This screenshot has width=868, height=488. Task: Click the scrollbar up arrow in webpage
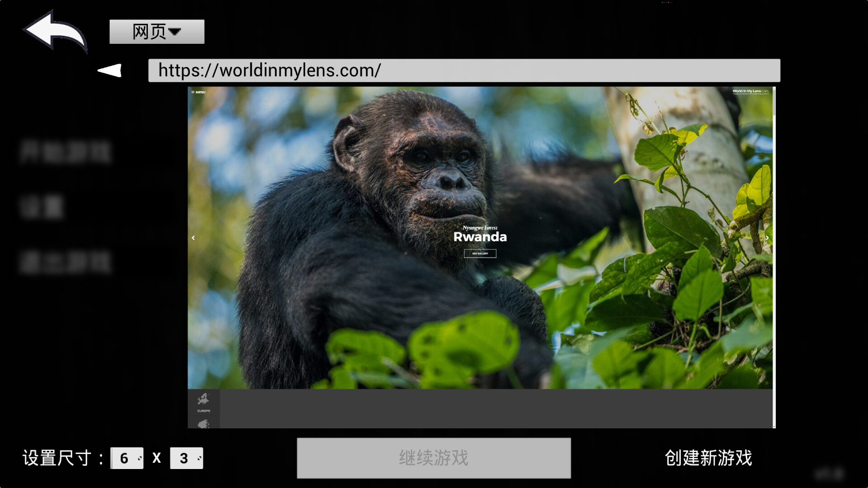[774, 88]
